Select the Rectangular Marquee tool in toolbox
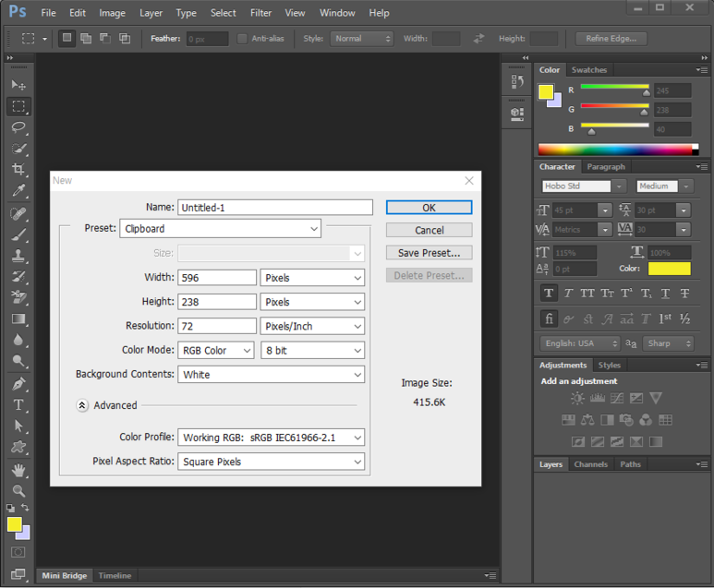The height and width of the screenshot is (588, 714). tap(18, 106)
